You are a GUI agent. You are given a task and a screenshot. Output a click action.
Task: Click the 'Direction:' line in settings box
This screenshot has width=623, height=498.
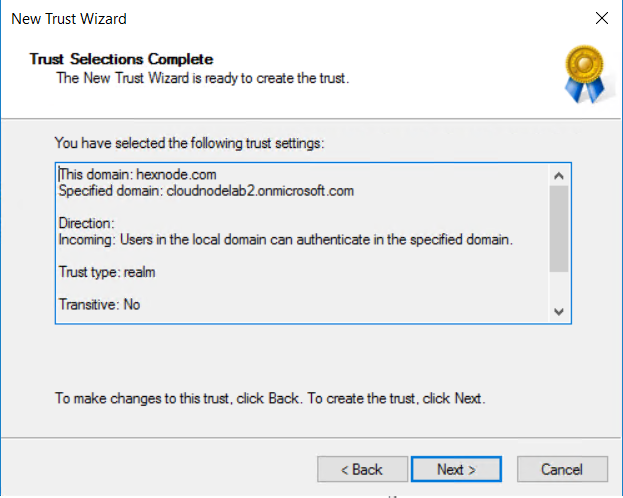pyautogui.click(x=87, y=223)
